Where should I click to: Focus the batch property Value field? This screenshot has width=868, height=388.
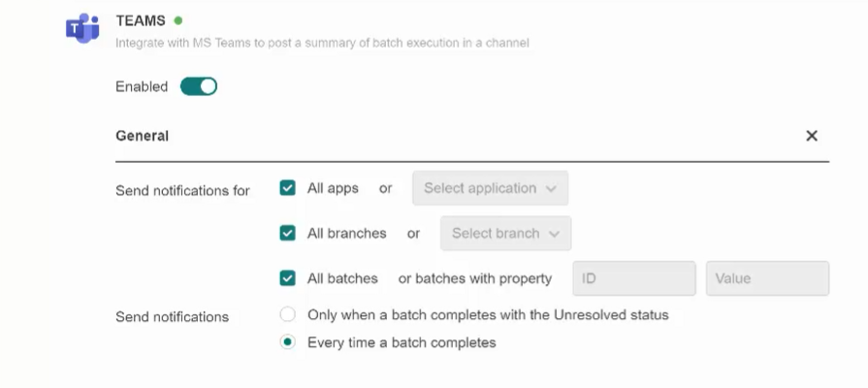click(767, 278)
